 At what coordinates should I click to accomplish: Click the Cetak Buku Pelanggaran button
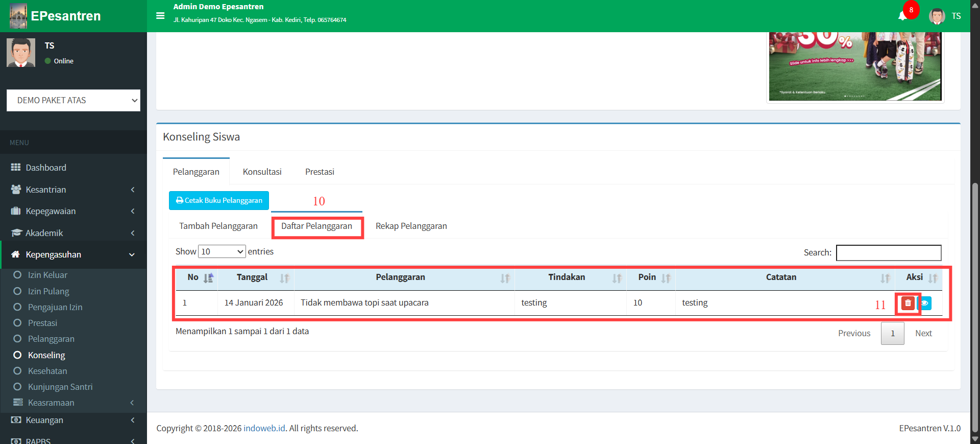click(219, 200)
